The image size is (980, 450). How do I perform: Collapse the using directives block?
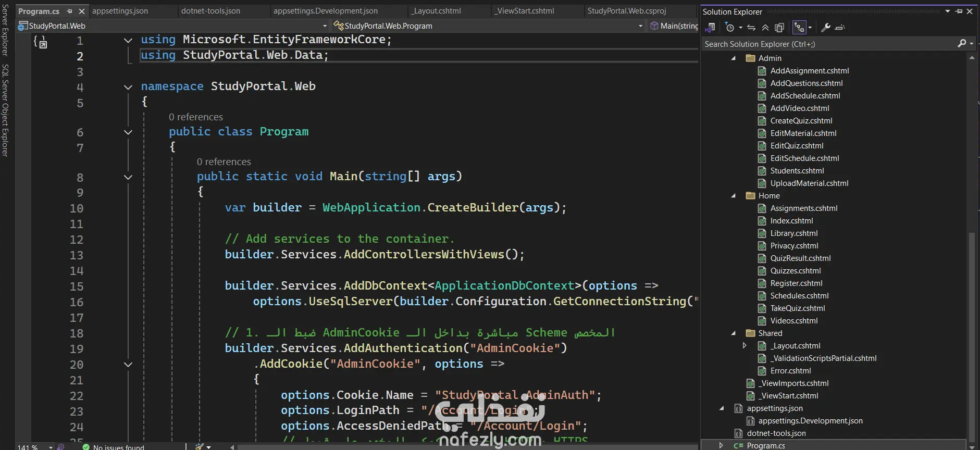pyautogui.click(x=128, y=40)
